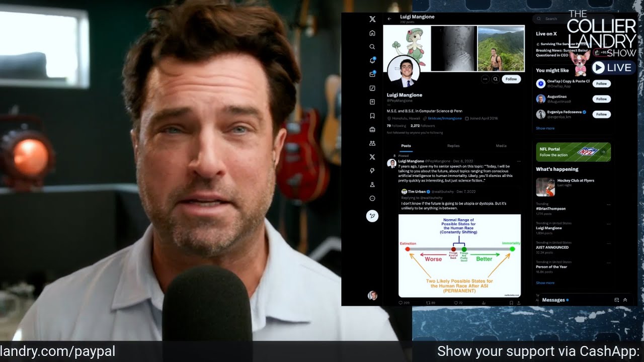The image size is (644, 362).
Task: Open Lists icon in X sidebar
Action: coord(372,102)
